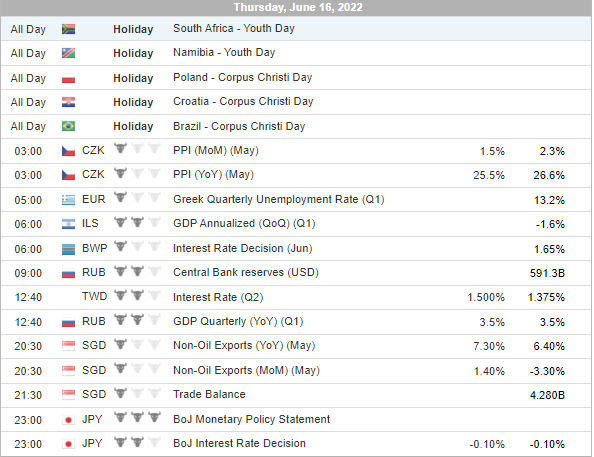Select South Africa - Youth Day holiday
594x457 pixels.
coord(234,28)
